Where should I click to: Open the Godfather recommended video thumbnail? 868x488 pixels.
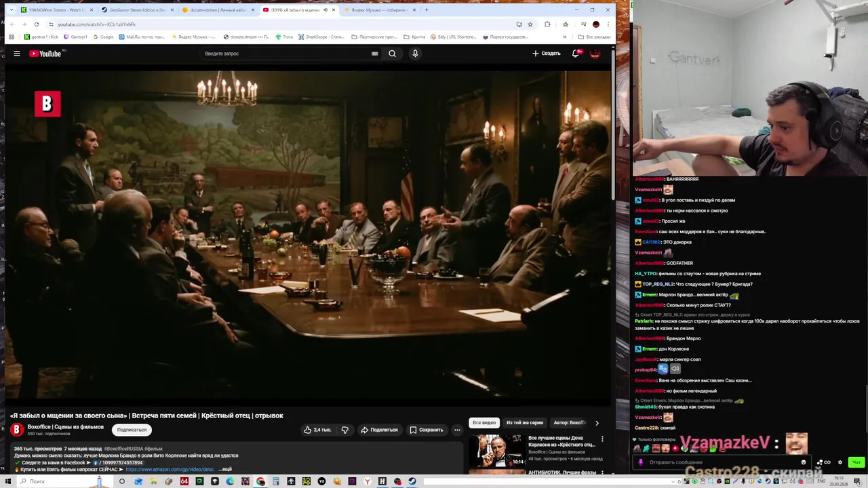click(497, 451)
